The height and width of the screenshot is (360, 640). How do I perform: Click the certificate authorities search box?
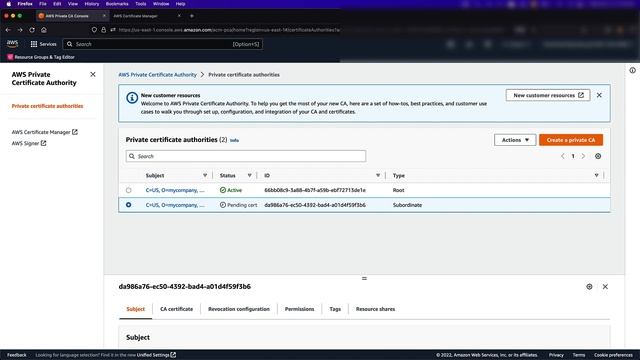pos(246,156)
